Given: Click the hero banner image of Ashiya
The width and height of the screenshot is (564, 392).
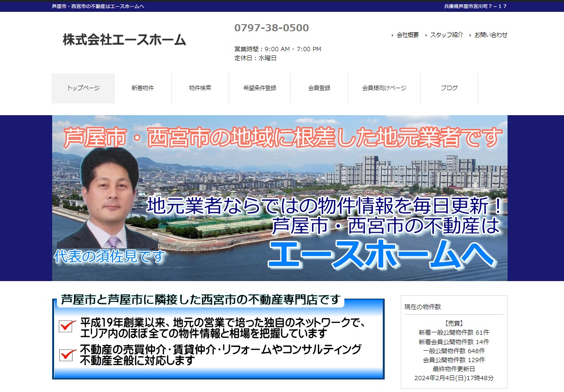Looking at the screenshot, I should point(280,198).
